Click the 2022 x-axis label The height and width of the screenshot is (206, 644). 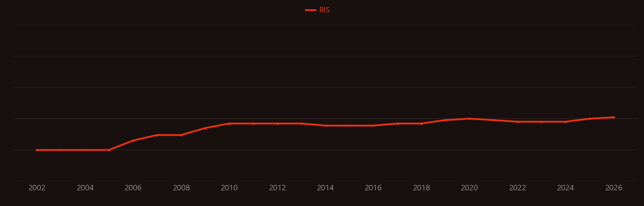(x=517, y=188)
